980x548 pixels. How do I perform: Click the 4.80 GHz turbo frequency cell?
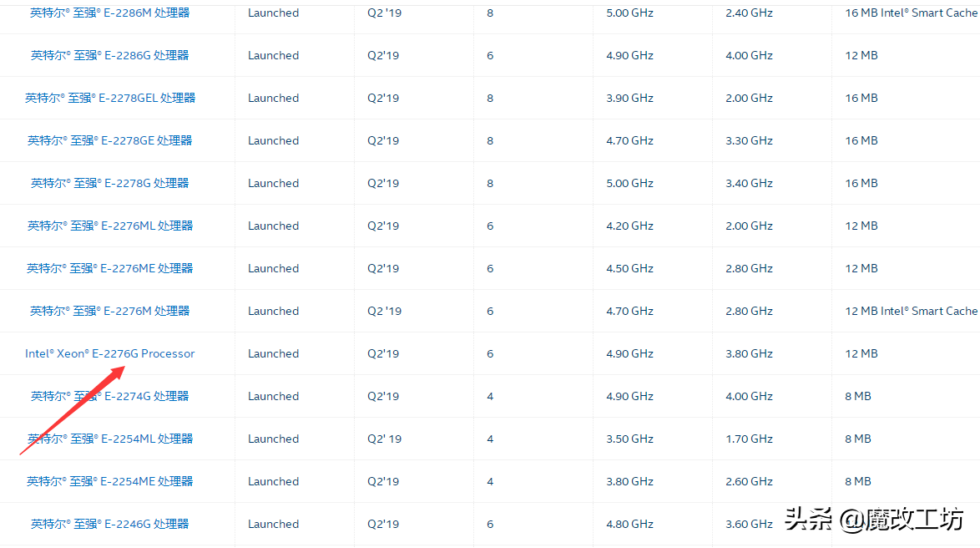629,524
